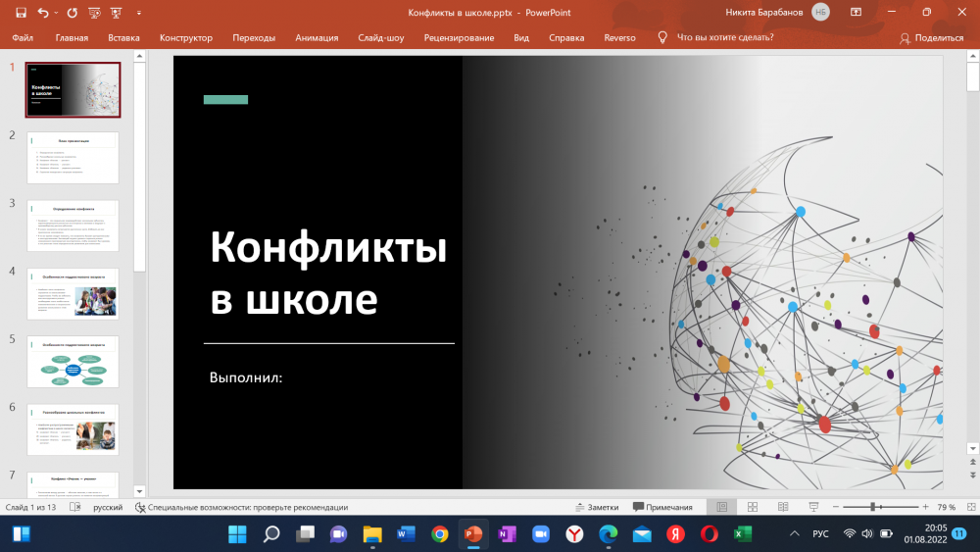Image resolution: width=980 pixels, height=552 pixels.
Task: Toggle the Заметки notes pane
Action: [597, 507]
